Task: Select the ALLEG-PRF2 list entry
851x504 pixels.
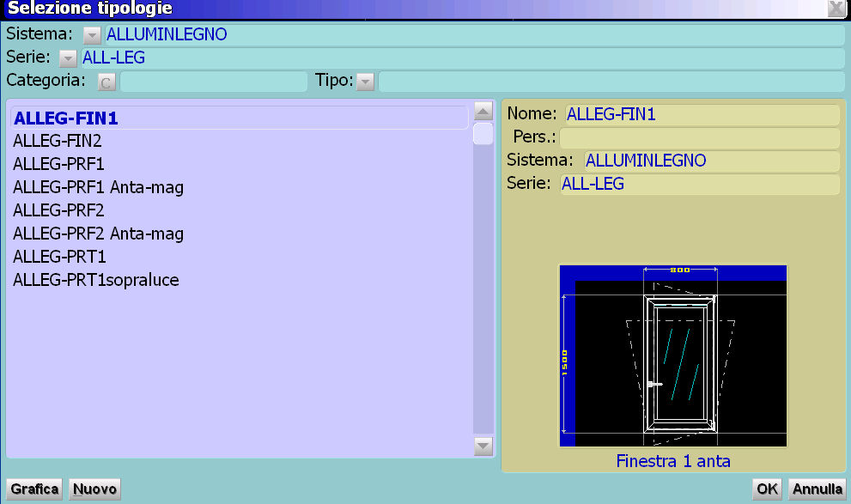Action: [240, 210]
